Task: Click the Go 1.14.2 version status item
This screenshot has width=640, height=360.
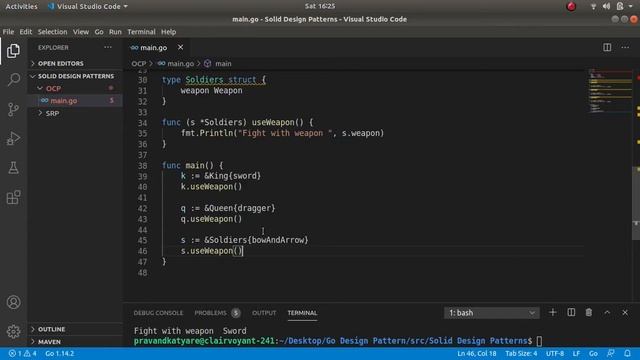Action: (x=60, y=353)
